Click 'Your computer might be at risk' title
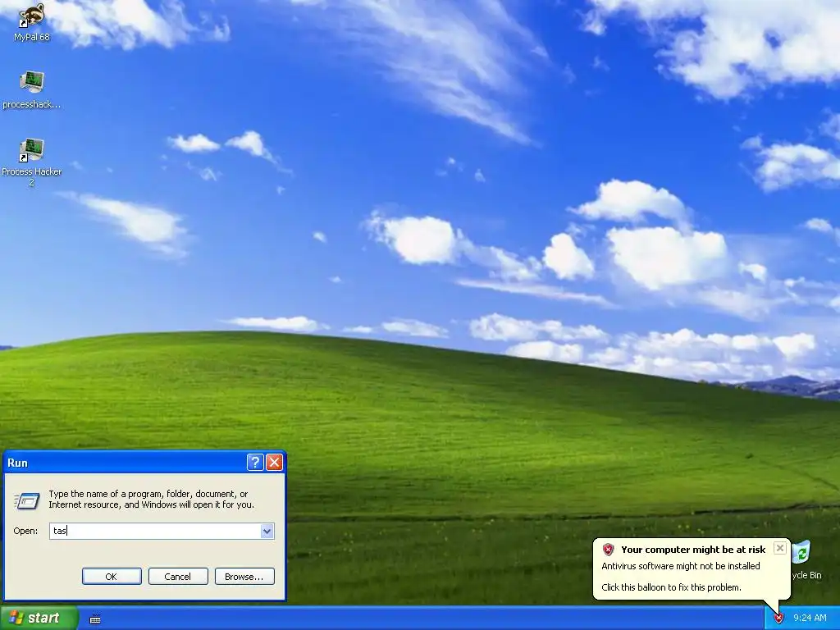The width and height of the screenshot is (840, 630). [693, 550]
